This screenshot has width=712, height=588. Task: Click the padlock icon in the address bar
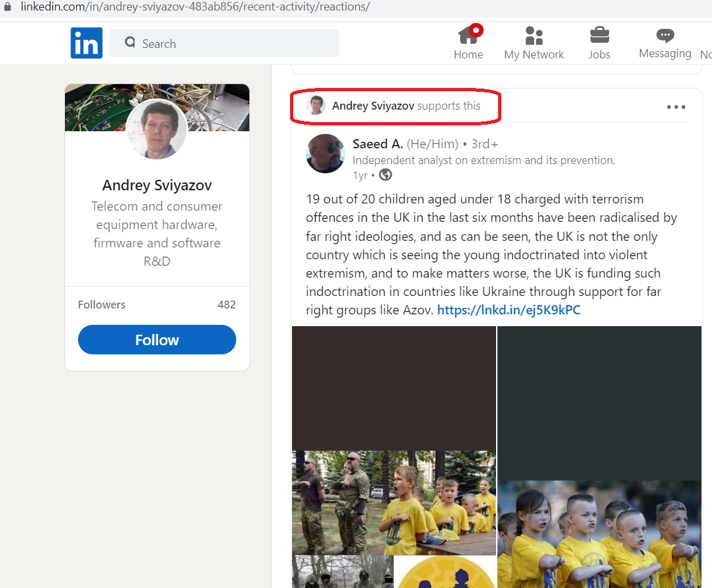point(7,7)
